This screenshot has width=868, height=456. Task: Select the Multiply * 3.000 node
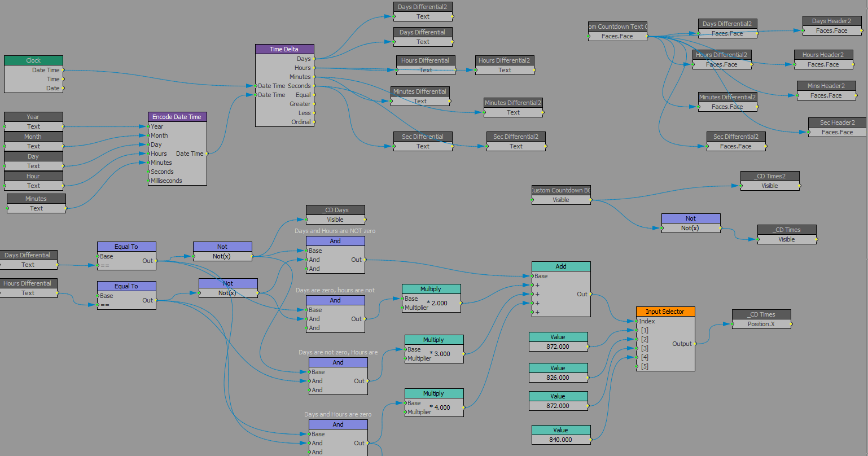pos(434,349)
